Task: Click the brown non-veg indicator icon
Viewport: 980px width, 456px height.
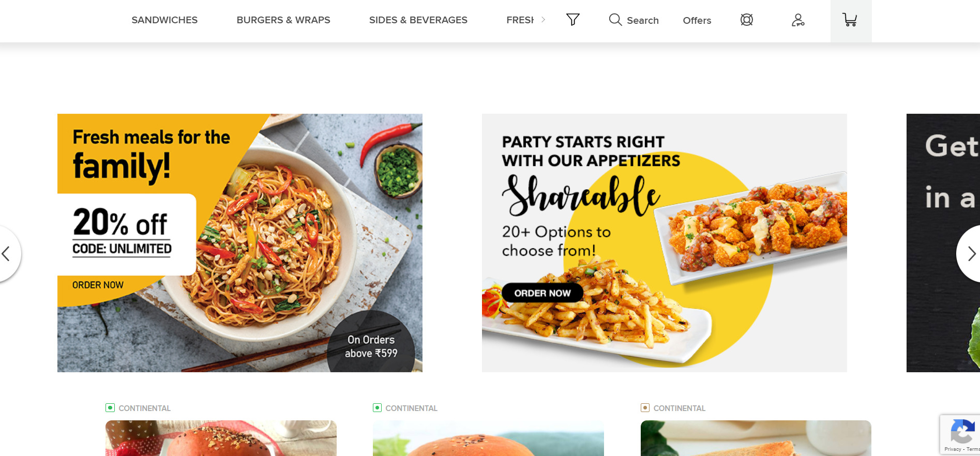Action: [x=645, y=407]
